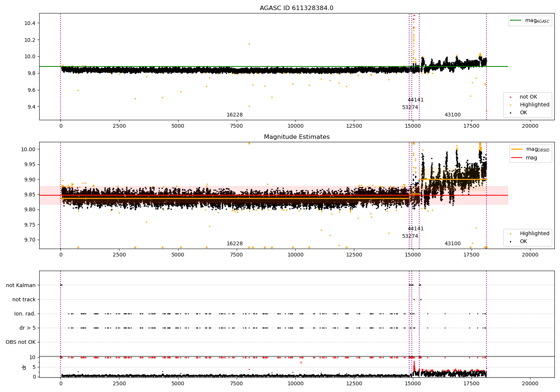Click the title 'AGASC ID 611328384.0'
The width and height of the screenshot is (560, 392).
point(296,8)
